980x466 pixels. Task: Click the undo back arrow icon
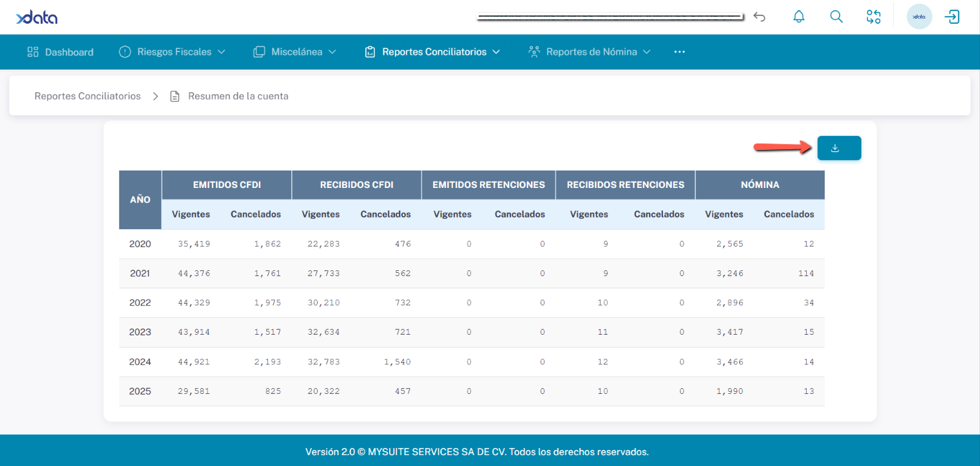pyautogui.click(x=760, y=17)
